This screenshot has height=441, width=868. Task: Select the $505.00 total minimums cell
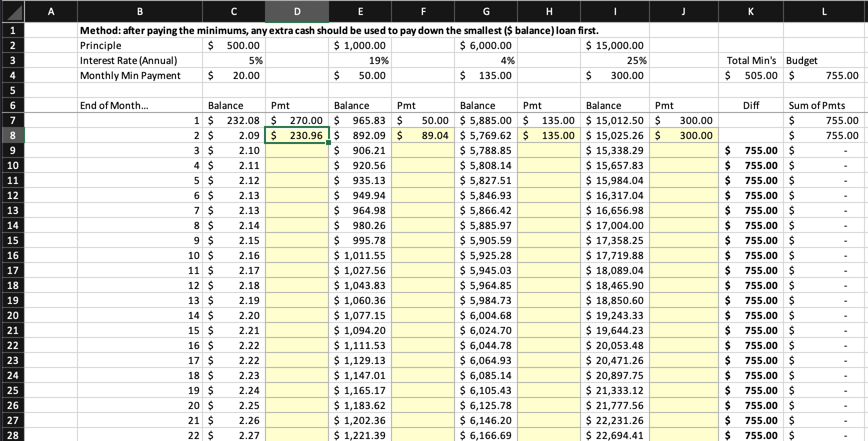[751, 75]
